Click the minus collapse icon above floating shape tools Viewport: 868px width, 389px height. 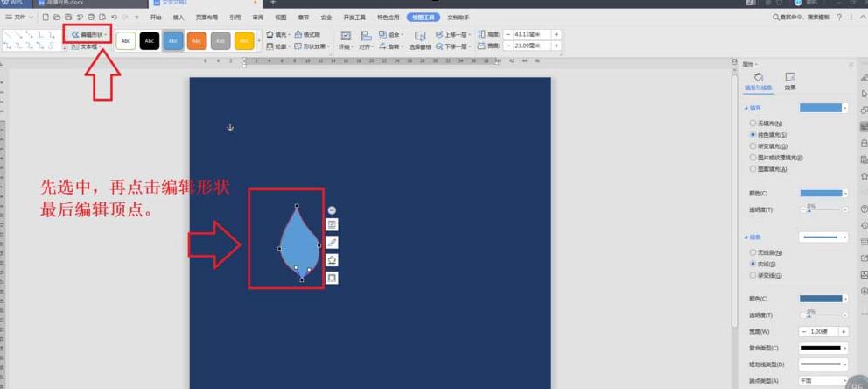tap(332, 210)
